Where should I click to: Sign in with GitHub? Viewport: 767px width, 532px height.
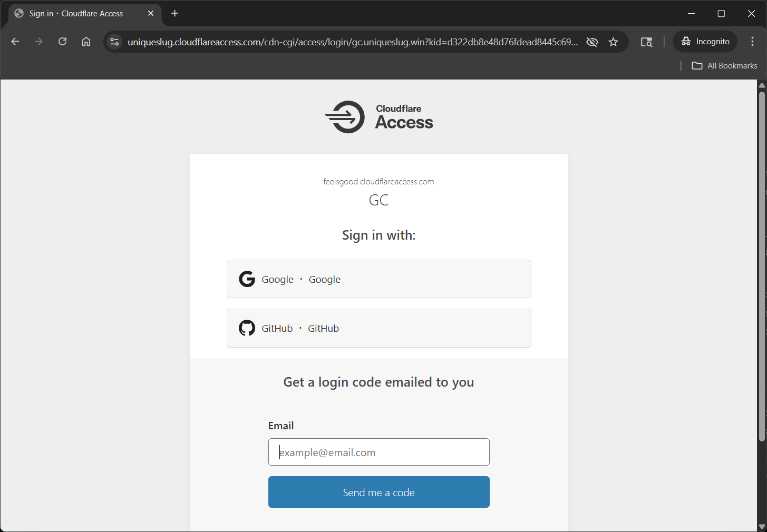[378, 328]
